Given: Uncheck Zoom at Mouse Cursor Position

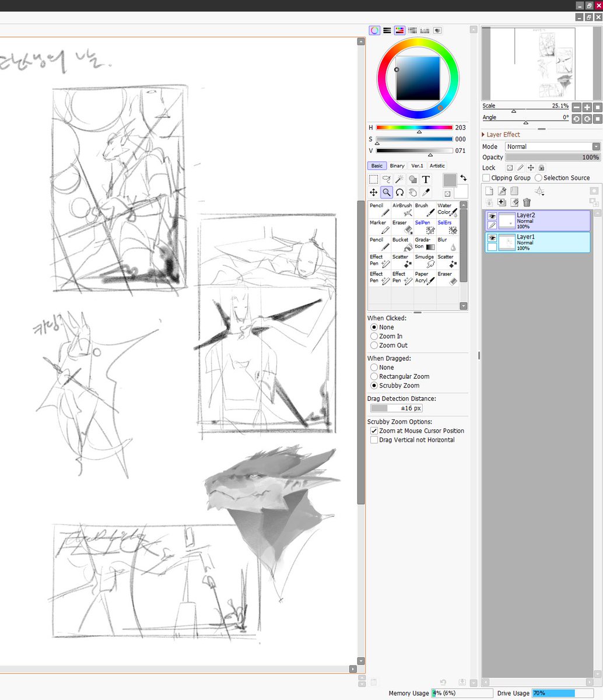Looking at the screenshot, I should tap(374, 430).
